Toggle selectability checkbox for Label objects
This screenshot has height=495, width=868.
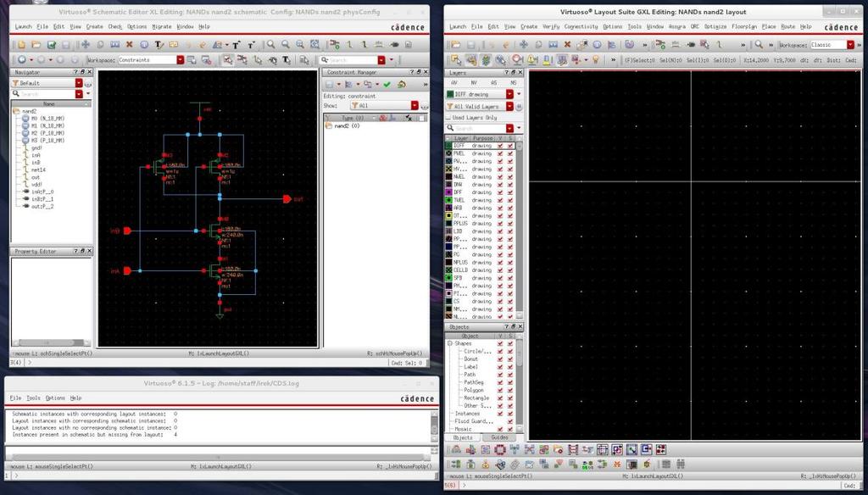pos(510,366)
